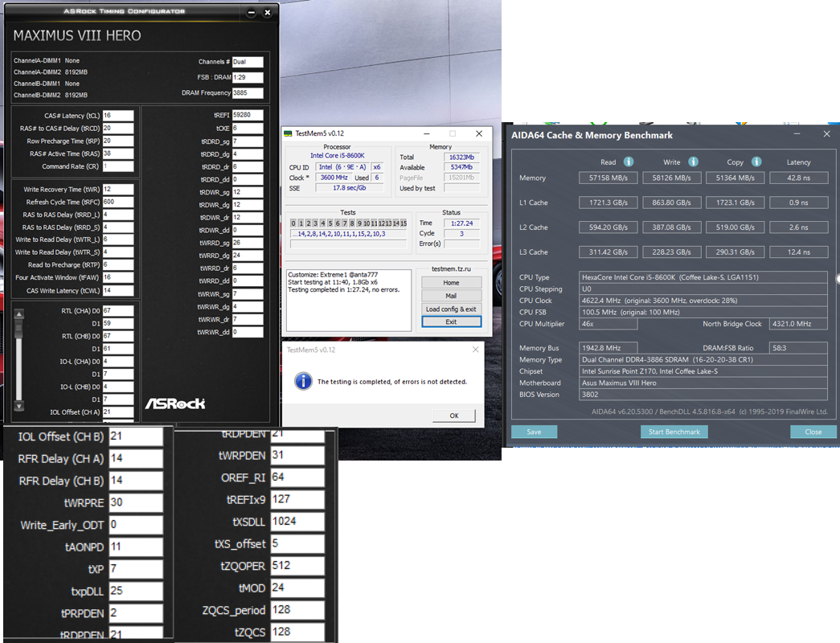The width and height of the screenshot is (840, 643).
Task: Click the Mail button in TestMem5
Action: (x=451, y=296)
